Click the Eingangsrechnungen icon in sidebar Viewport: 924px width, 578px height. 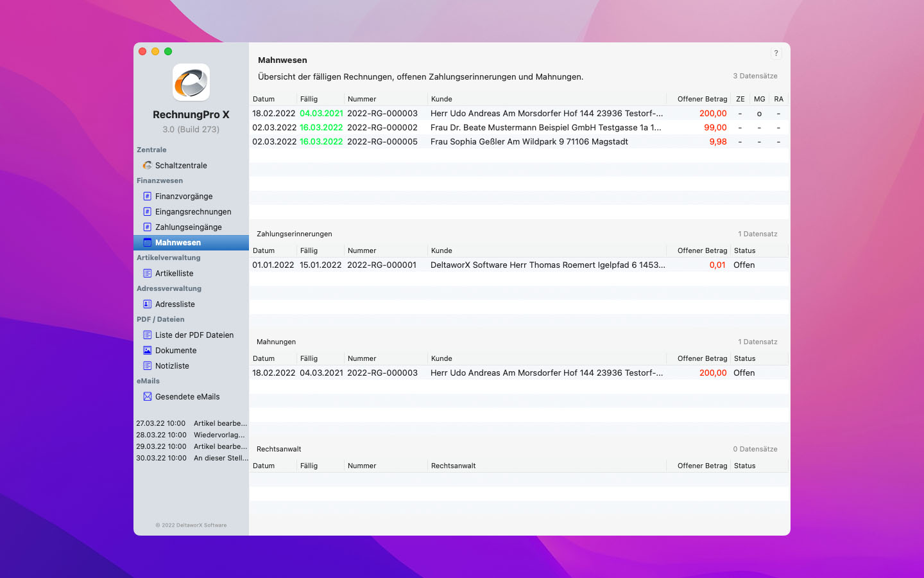[x=147, y=211]
